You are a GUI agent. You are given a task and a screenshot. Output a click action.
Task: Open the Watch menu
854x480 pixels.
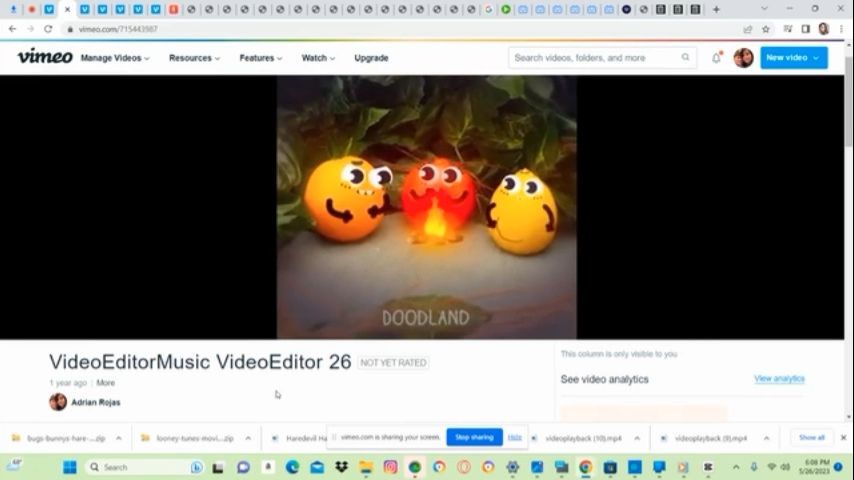tap(318, 58)
